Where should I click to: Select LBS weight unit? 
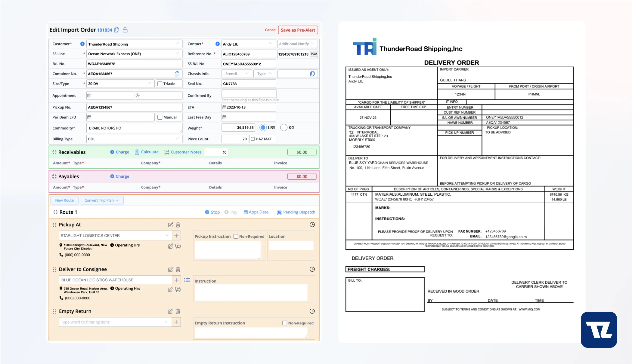(263, 127)
